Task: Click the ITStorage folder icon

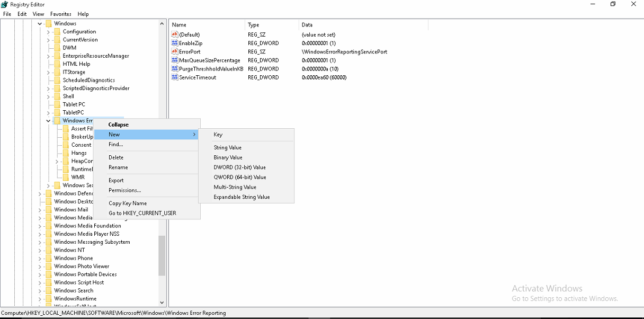Action: click(57, 72)
